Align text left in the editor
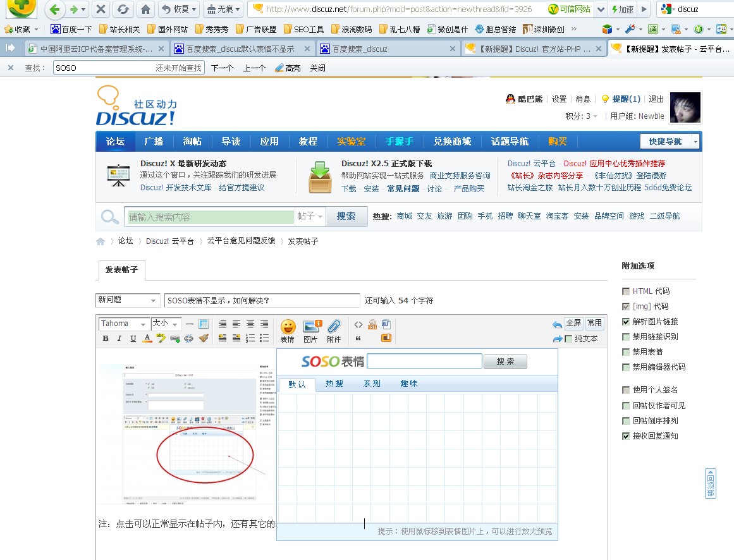 pyautogui.click(x=236, y=324)
